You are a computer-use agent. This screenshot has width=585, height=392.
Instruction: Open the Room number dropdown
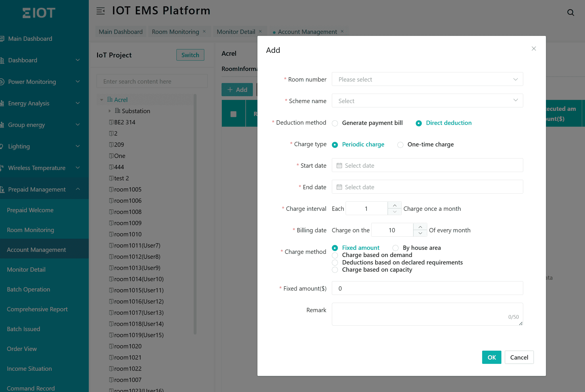[x=427, y=79]
